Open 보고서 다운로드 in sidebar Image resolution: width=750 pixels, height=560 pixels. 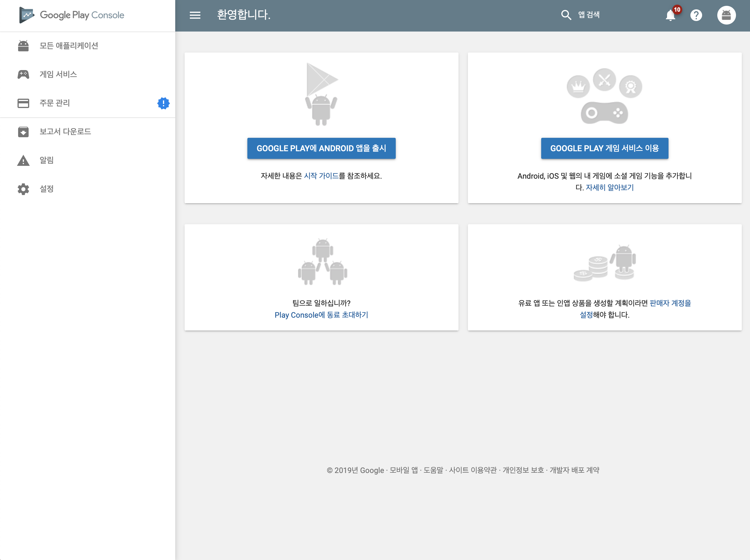(65, 131)
